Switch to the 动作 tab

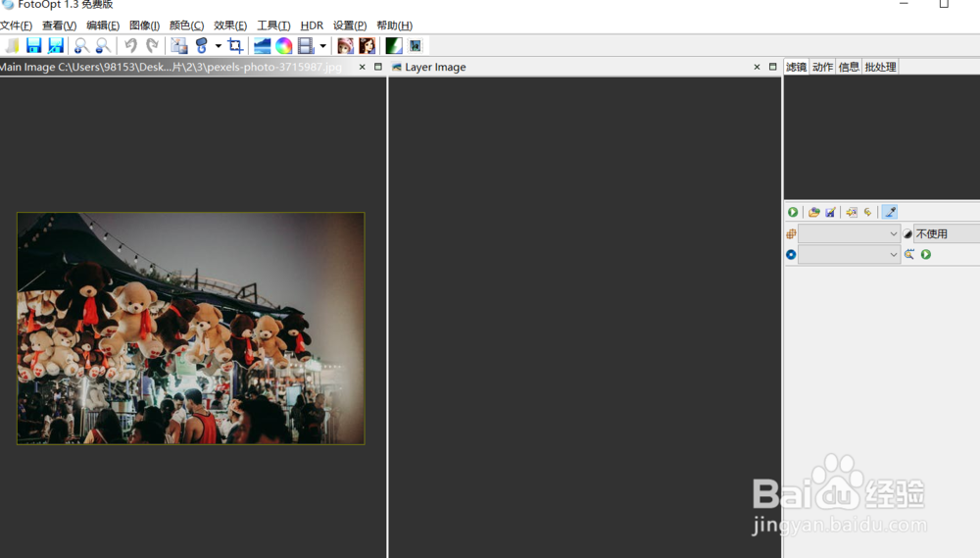pyautogui.click(x=822, y=67)
